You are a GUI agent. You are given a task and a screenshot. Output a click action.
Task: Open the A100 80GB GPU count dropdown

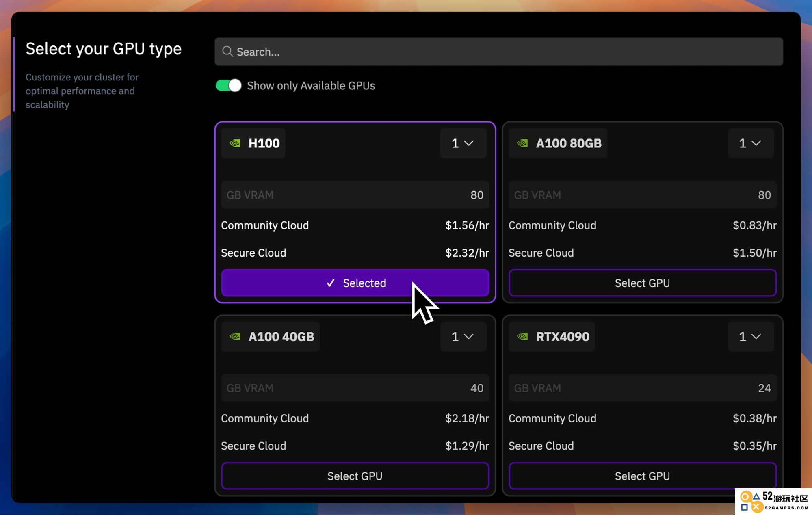click(751, 143)
